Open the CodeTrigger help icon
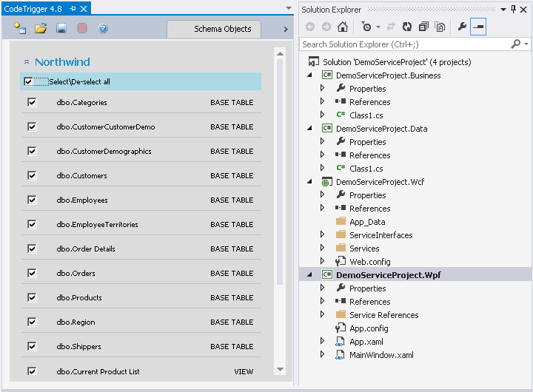Screen dimensions: 533x392 (x=103, y=28)
